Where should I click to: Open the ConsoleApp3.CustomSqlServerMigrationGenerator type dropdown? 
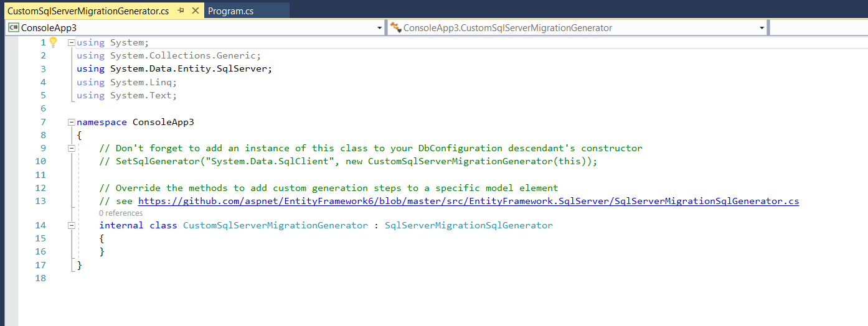pyautogui.click(x=762, y=28)
